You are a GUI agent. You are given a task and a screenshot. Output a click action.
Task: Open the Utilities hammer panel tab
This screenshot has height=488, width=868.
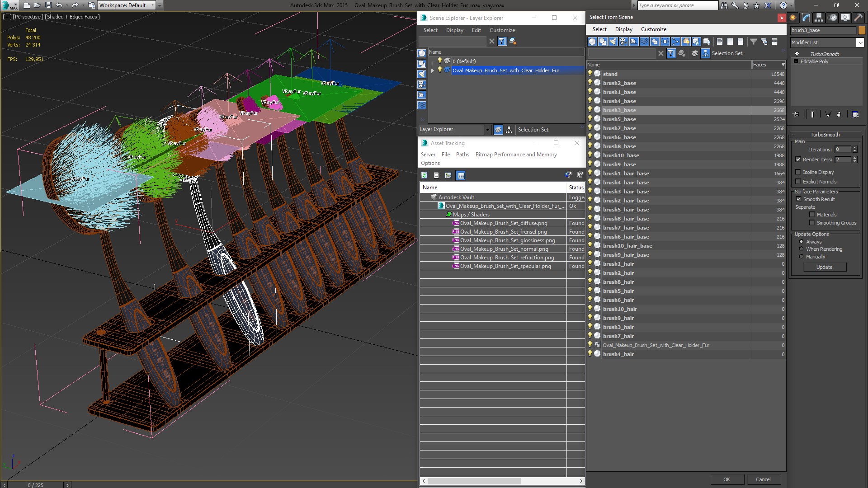858,18
